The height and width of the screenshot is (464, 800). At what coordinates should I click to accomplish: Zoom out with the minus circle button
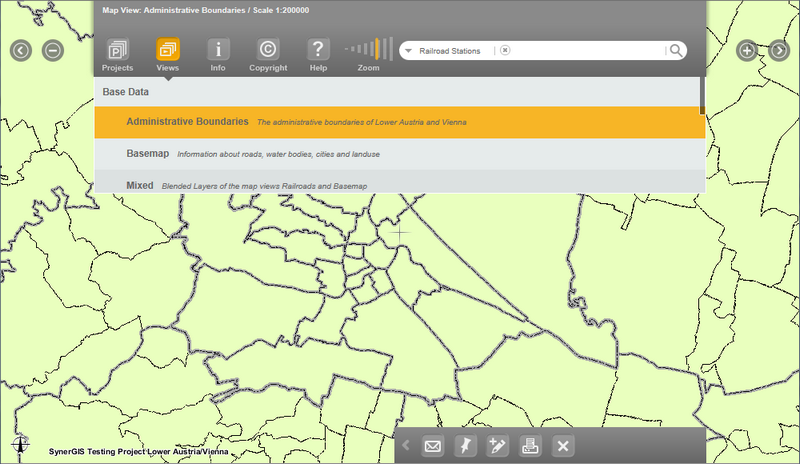pyautogui.click(x=53, y=51)
